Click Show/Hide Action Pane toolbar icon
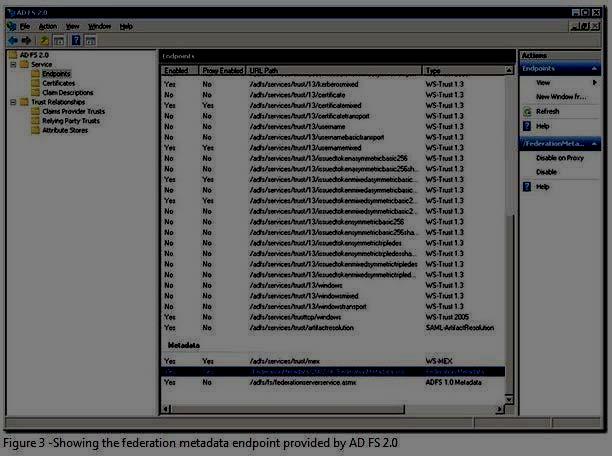The width and height of the screenshot is (612, 456). [91, 40]
